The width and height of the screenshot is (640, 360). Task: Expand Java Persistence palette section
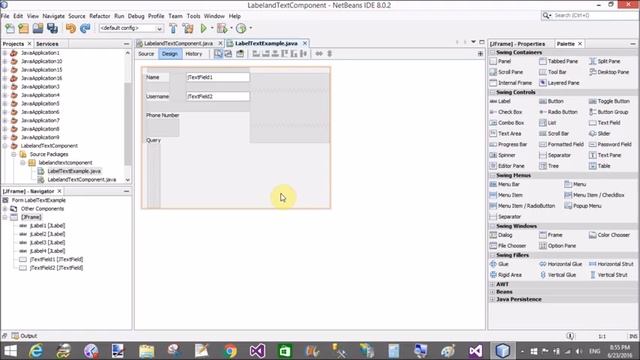click(x=492, y=300)
